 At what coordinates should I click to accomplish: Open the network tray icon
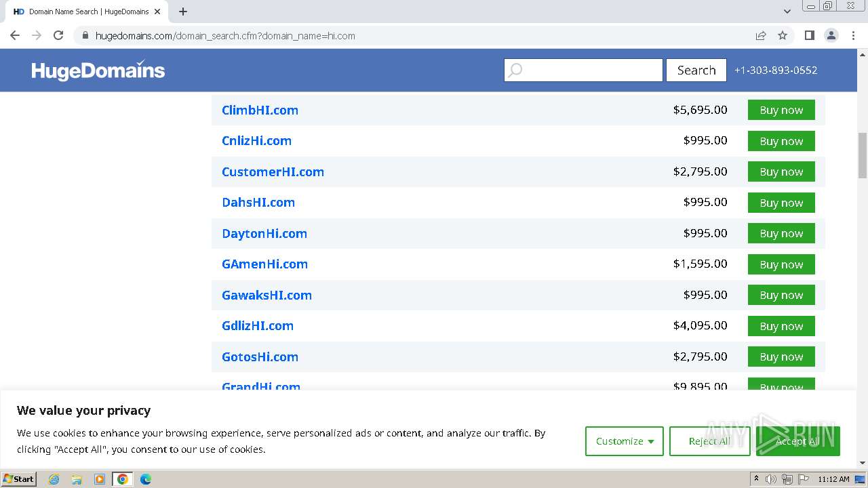[787, 479]
